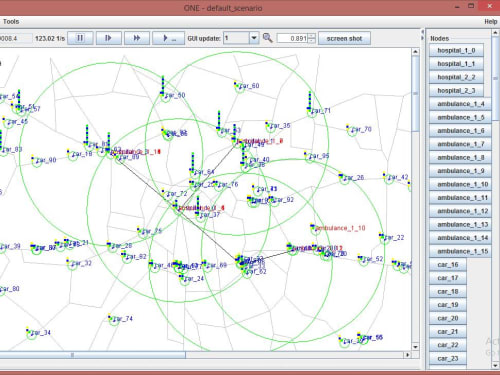Open the Help menu

pyautogui.click(x=491, y=21)
